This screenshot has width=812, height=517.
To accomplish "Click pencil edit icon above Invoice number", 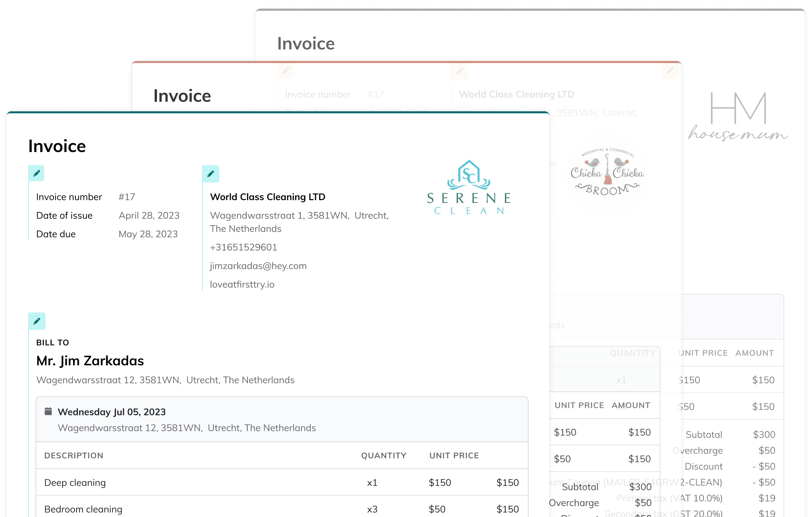I will [x=37, y=174].
